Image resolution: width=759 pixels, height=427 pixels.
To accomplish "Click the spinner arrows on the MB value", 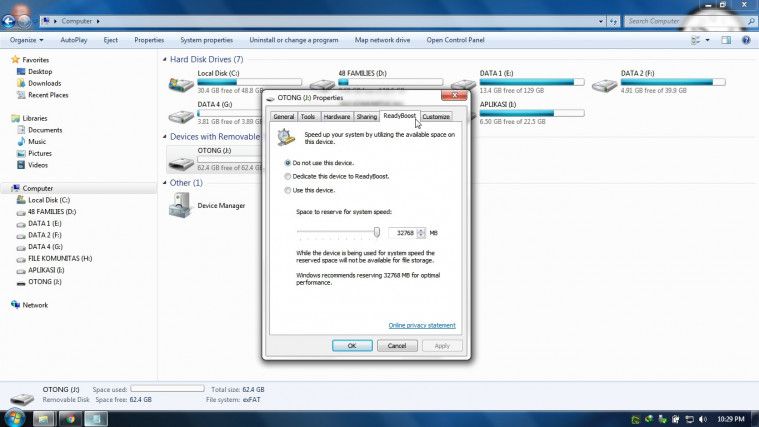I will coord(421,233).
